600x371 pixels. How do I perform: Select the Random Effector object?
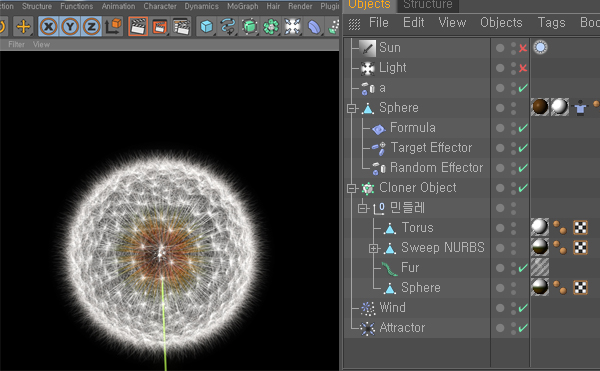coord(437,168)
